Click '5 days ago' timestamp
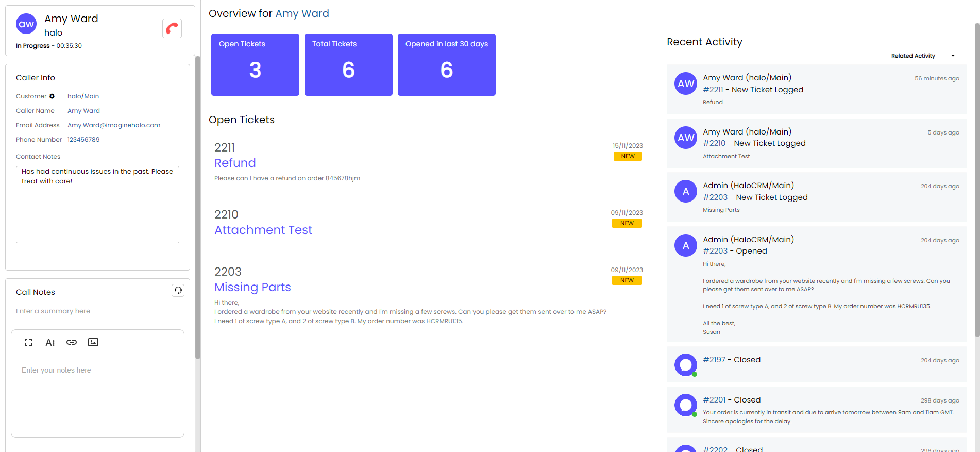980x452 pixels. (943, 132)
